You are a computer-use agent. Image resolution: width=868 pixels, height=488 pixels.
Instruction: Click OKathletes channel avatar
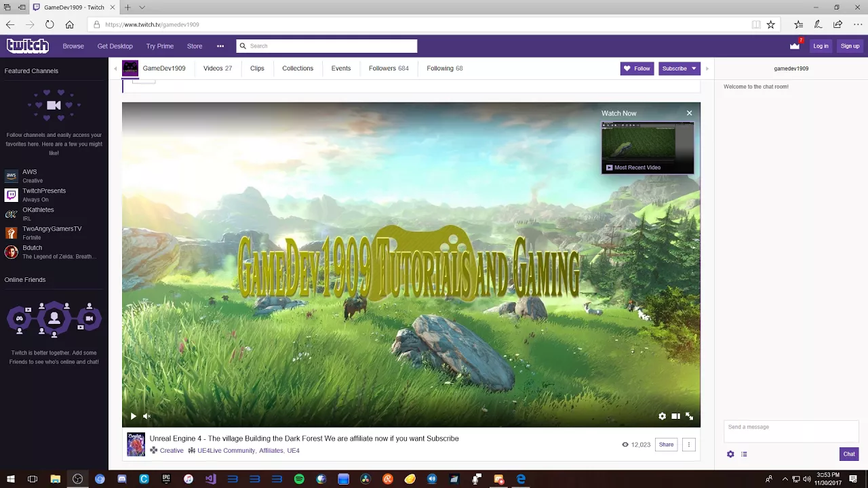tap(11, 214)
